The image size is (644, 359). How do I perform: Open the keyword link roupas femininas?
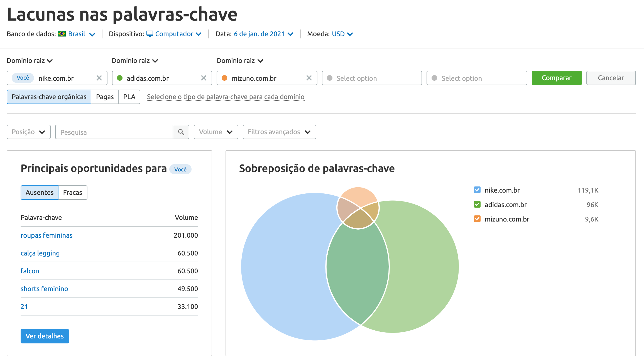click(x=46, y=235)
